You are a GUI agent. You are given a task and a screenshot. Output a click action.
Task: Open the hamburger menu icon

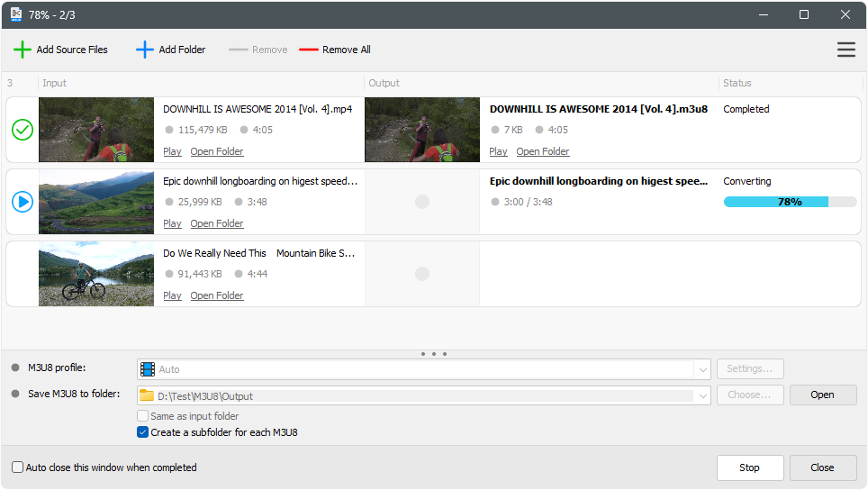tap(845, 50)
